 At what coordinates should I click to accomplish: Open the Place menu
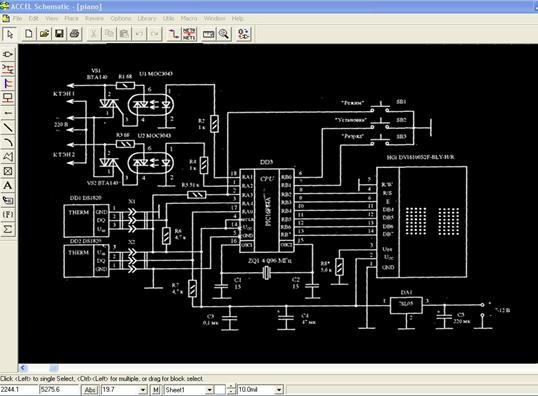pos(71,18)
